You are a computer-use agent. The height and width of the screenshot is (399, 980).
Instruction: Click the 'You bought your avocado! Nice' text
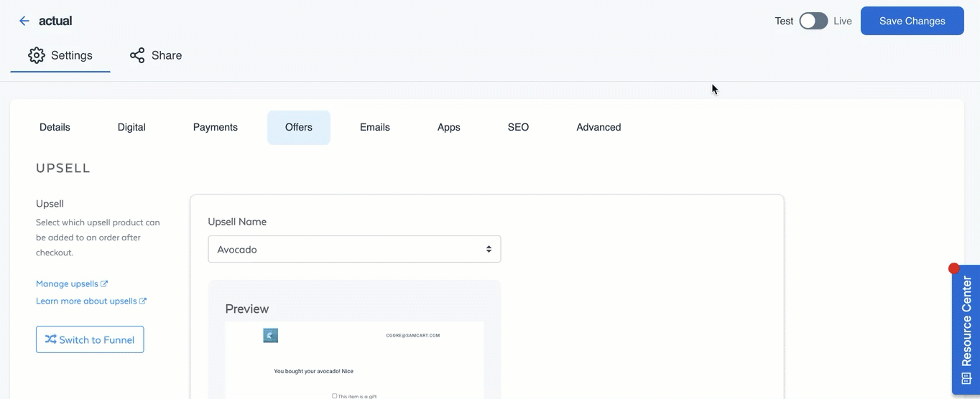click(314, 371)
